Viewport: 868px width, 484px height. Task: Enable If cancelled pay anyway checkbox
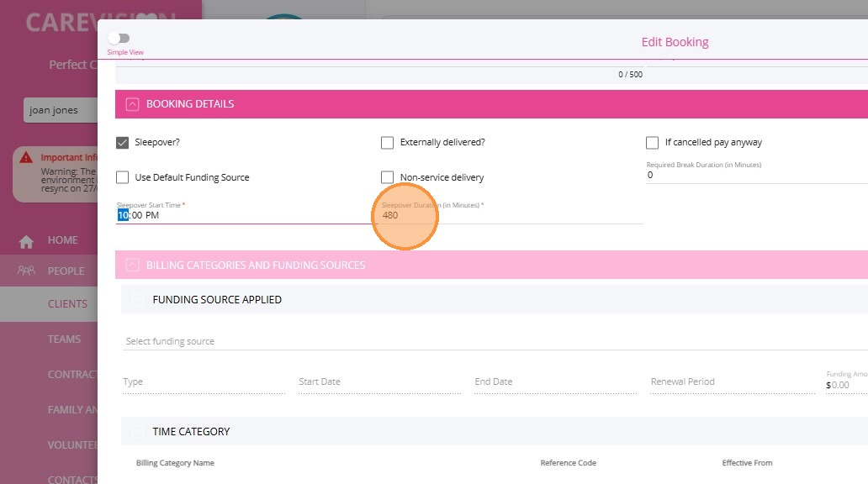click(652, 143)
